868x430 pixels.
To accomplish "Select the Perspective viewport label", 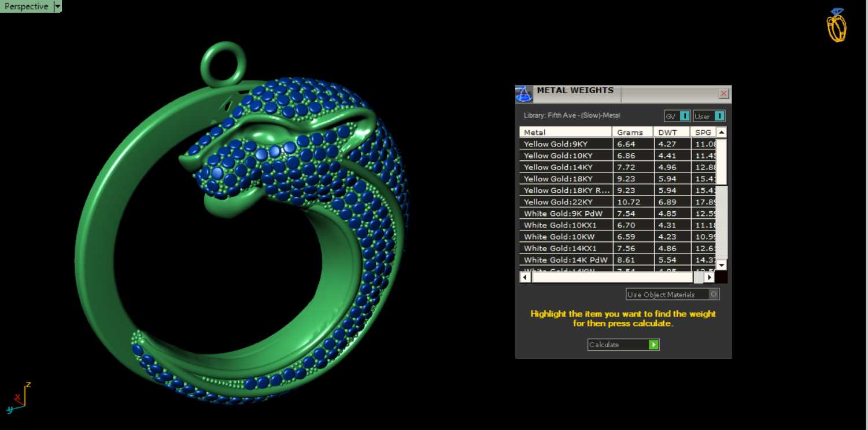I will (x=26, y=7).
